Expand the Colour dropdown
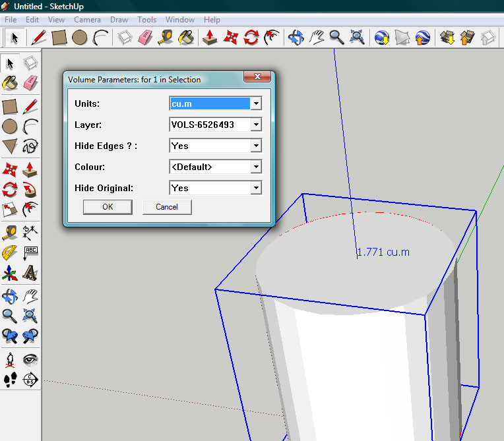Image resolution: width=504 pixels, height=441 pixels. coord(256,167)
